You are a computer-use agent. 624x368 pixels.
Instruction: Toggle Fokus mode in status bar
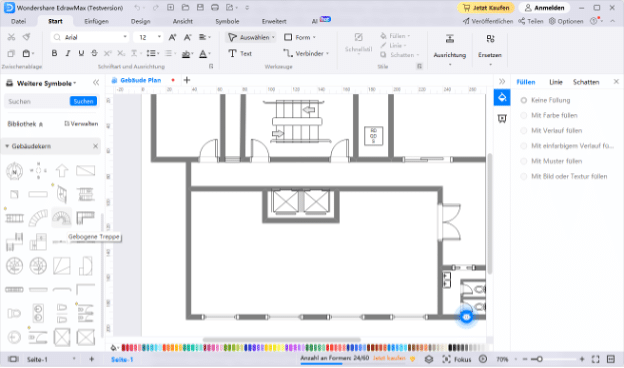457,359
